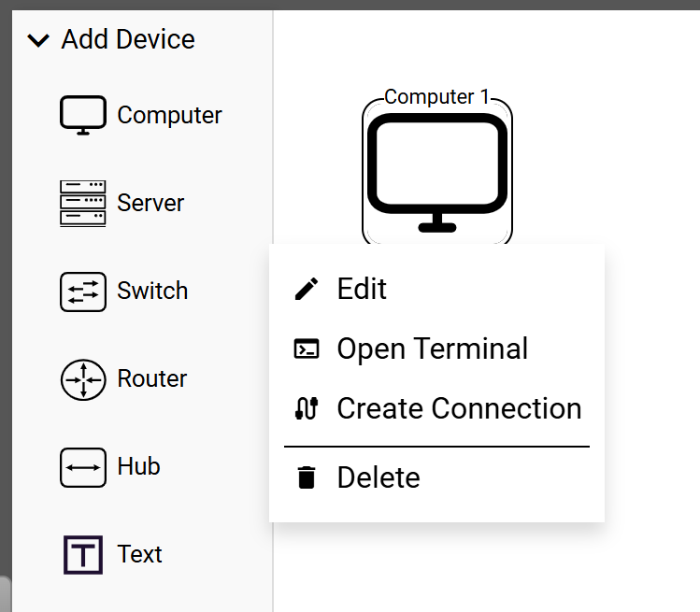This screenshot has width=700, height=612.
Task: Click the Add Device heading text
Action: (128, 40)
